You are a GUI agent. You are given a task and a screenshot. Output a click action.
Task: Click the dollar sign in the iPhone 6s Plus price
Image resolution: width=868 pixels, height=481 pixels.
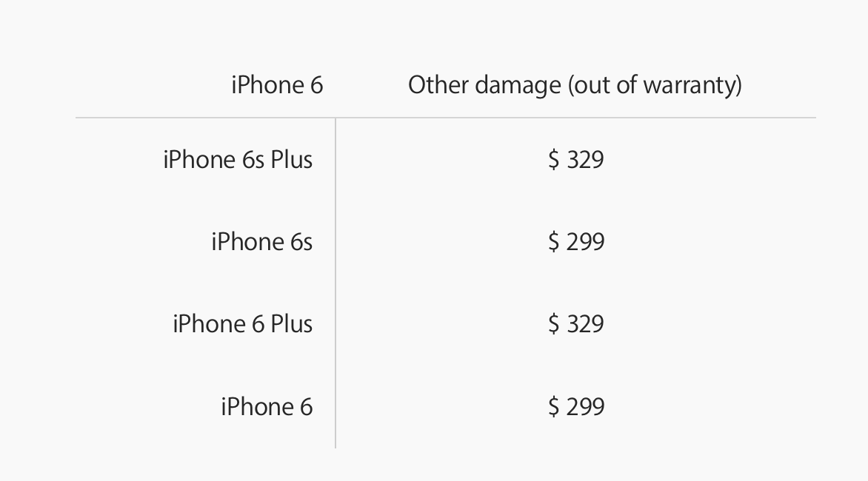pyautogui.click(x=553, y=160)
